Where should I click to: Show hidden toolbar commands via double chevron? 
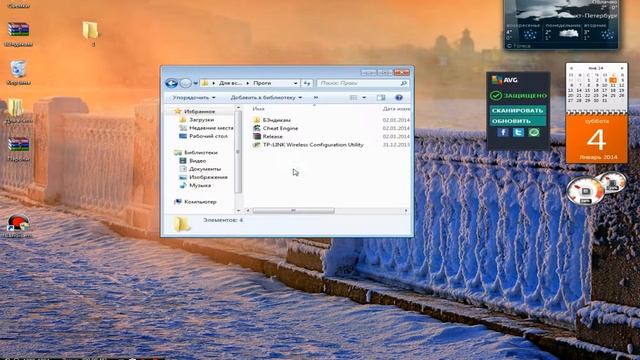coord(316,98)
